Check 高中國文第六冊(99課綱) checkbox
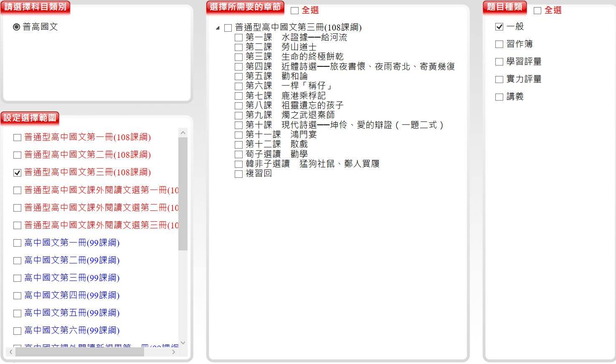This screenshot has width=616, height=364. (x=17, y=331)
